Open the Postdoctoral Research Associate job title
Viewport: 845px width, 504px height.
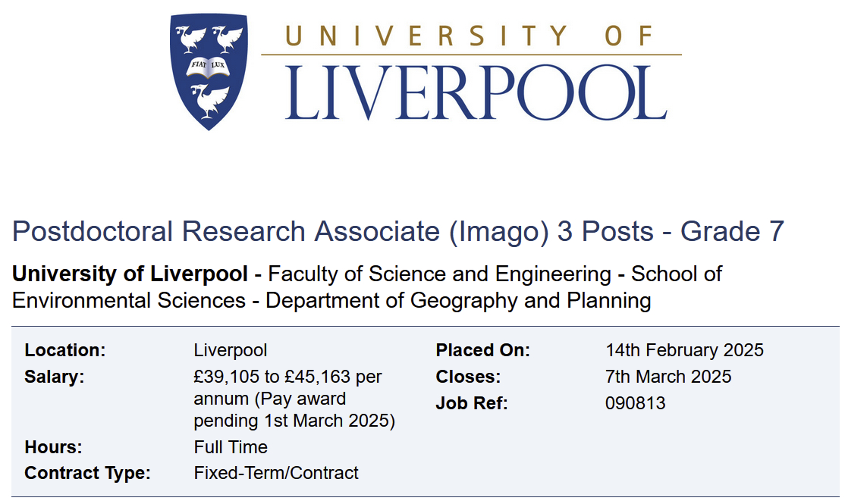click(x=398, y=231)
